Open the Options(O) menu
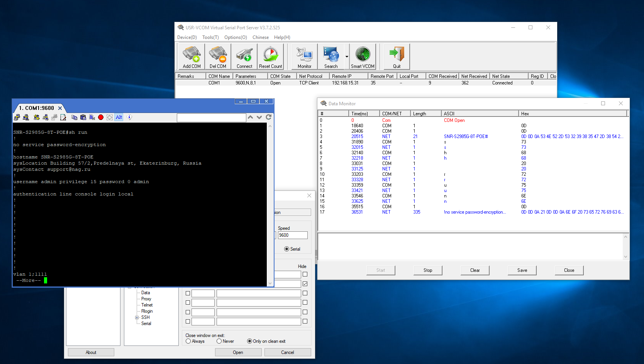 point(236,37)
